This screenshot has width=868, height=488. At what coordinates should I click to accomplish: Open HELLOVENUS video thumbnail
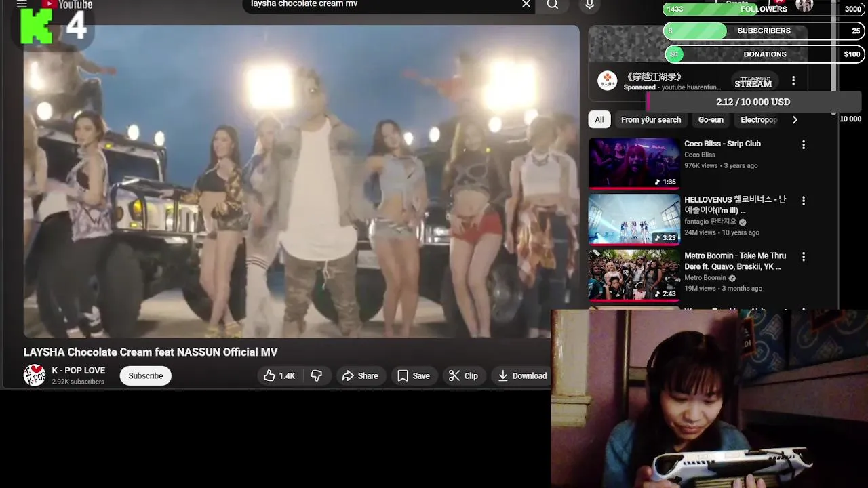[x=634, y=220]
